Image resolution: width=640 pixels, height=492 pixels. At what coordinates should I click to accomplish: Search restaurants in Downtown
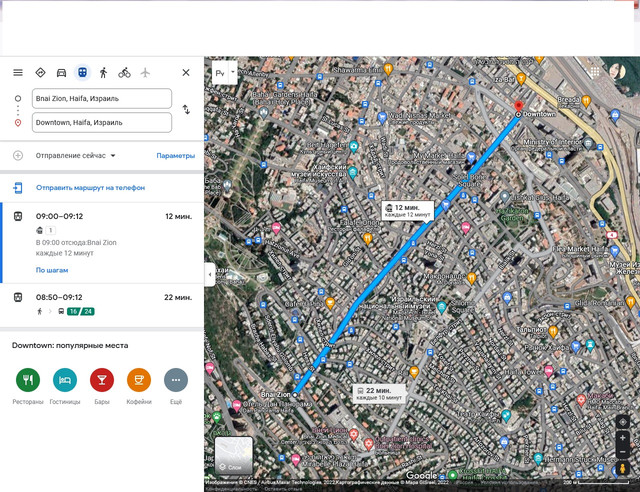point(28,380)
